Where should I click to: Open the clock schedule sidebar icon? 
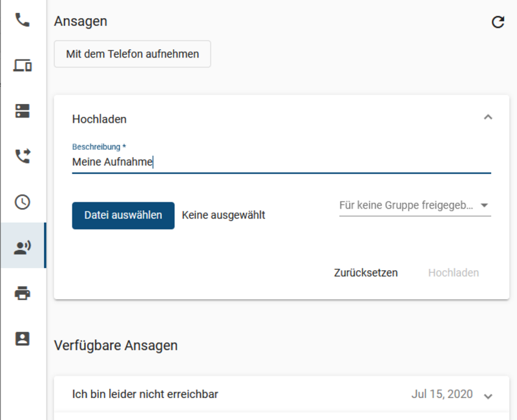(23, 202)
